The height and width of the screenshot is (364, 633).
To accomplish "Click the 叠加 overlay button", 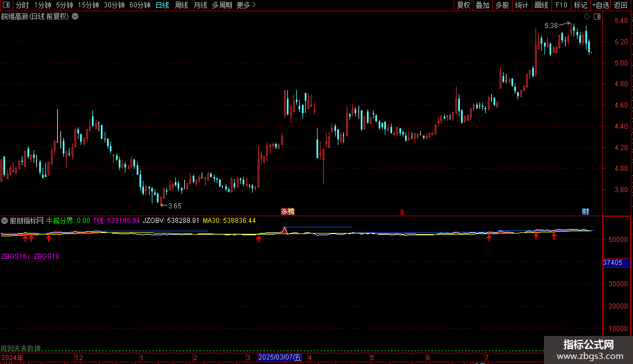I will tap(482, 5).
